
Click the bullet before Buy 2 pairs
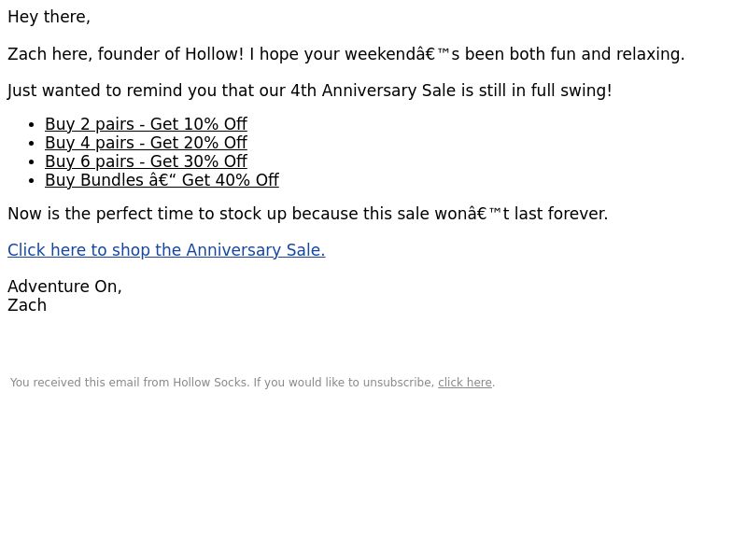coord(32,125)
